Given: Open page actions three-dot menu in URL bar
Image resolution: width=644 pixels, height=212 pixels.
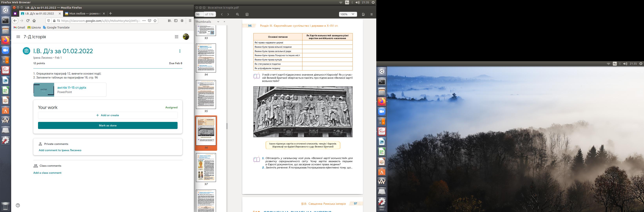Looking at the screenshot, I should coord(144,21).
